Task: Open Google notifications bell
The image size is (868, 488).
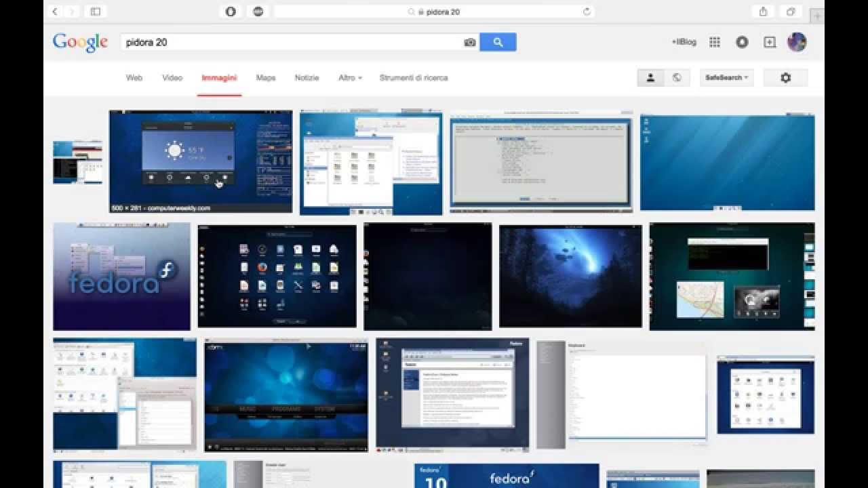Action: [x=743, y=42]
